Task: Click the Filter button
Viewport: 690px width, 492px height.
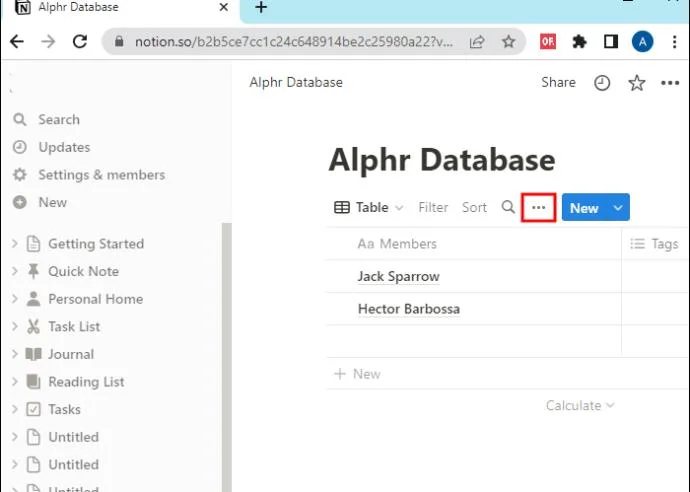Action: tap(433, 207)
